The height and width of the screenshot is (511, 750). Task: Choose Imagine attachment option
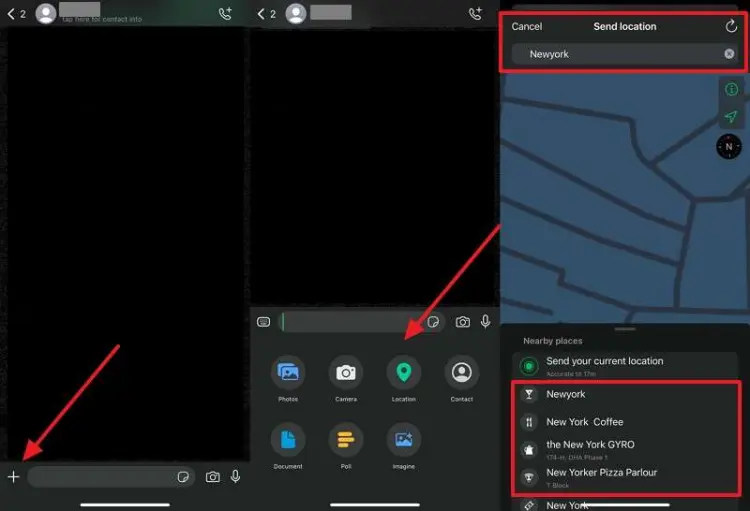point(404,446)
